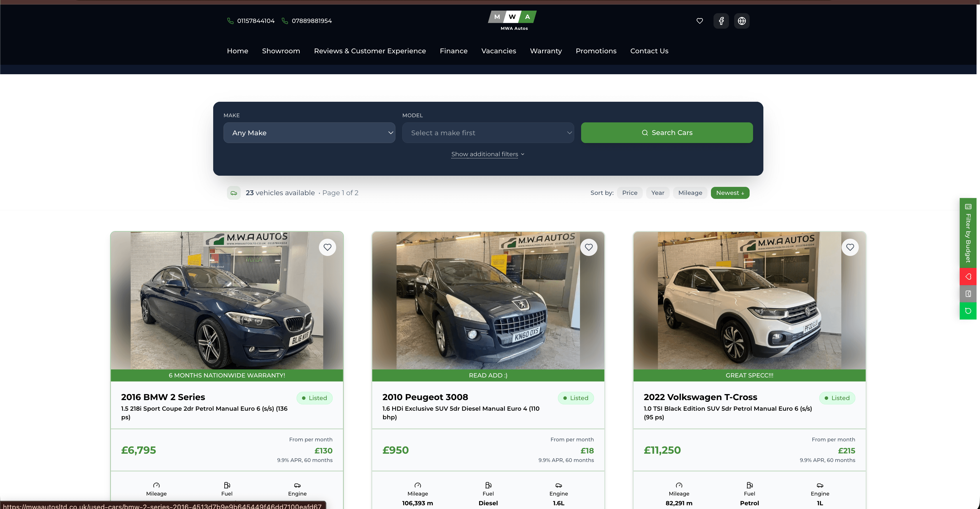Favourite the 2016 BMW 2 Series
The image size is (980, 509).
tap(328, 247)
